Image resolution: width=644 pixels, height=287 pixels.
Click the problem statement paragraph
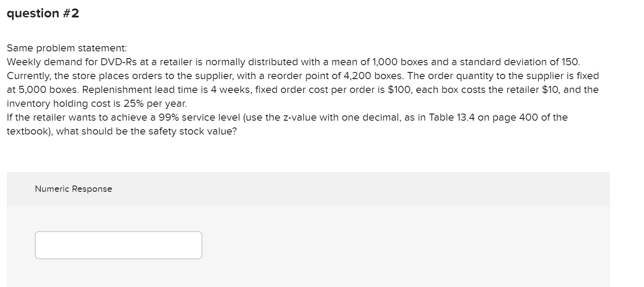click(268, 89)
